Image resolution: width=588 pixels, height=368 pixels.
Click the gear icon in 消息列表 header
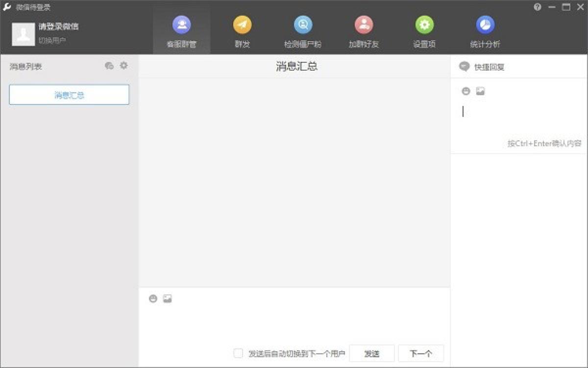coord(124,65)
